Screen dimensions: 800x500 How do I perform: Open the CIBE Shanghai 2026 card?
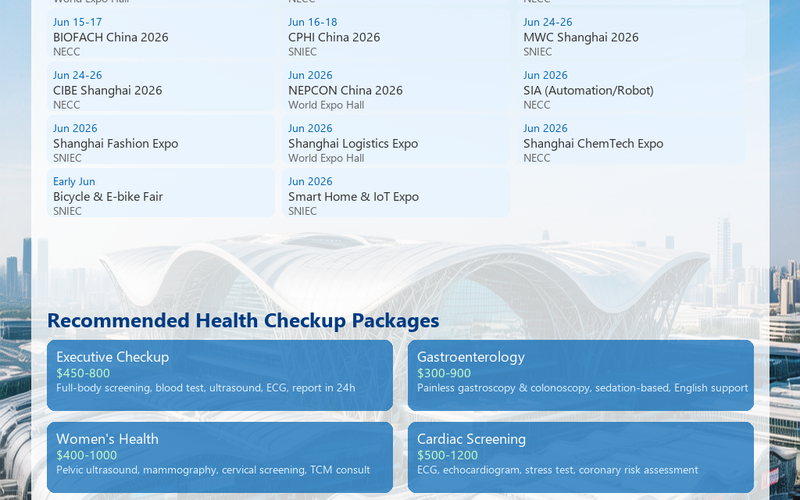pos(161,88)
